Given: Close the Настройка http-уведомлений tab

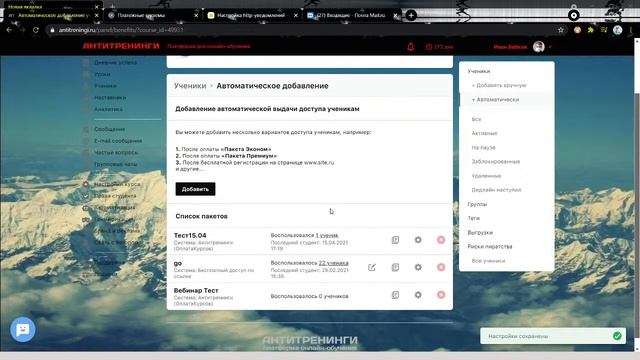Looking at the screenshot, I should [x=296, y=16].
